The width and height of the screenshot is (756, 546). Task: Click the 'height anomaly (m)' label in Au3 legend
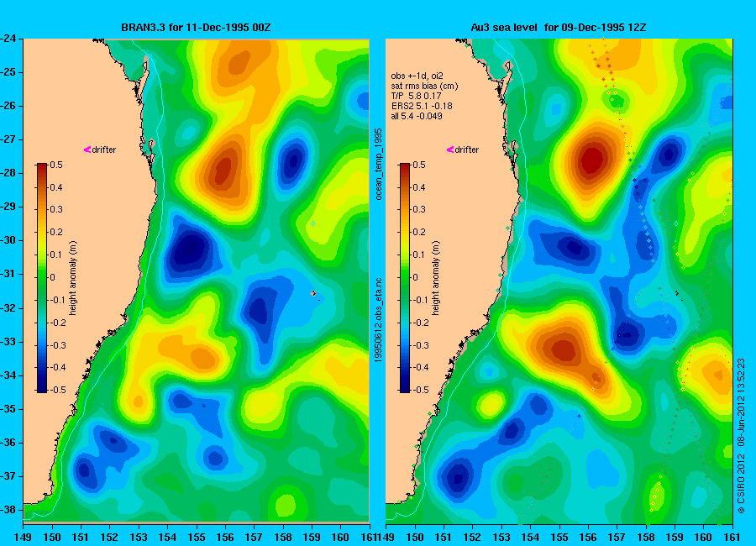[x=435, y=278]
